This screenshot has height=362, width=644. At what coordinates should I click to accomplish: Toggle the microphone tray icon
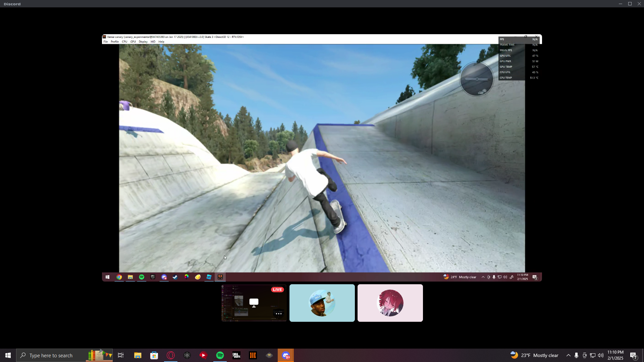576,355
